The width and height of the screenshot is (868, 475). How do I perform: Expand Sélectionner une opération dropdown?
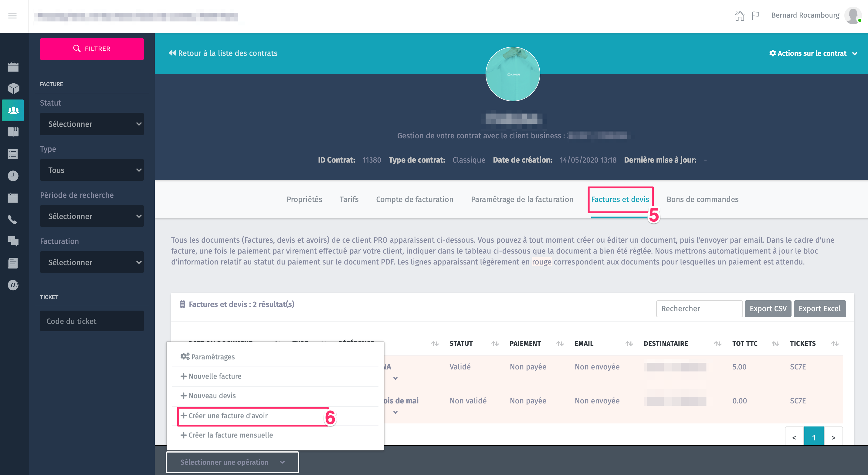(232, 462)
